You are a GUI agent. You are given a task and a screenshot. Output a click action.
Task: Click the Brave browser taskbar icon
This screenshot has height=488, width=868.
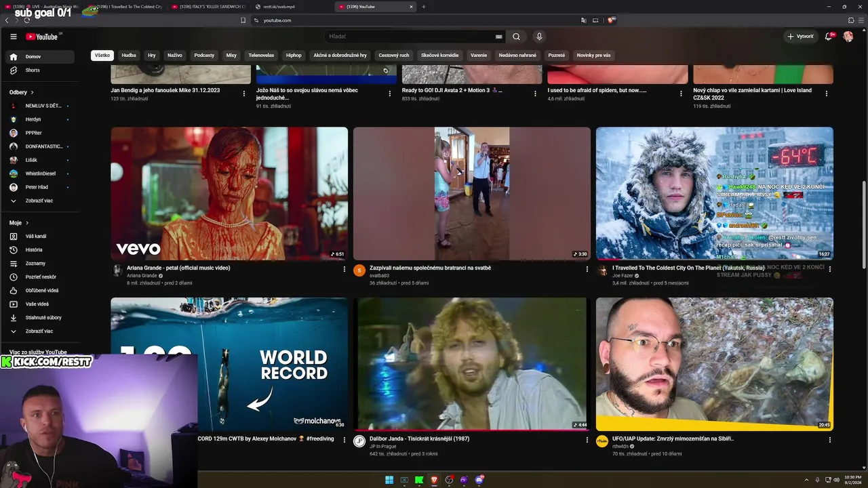(434, 480)
